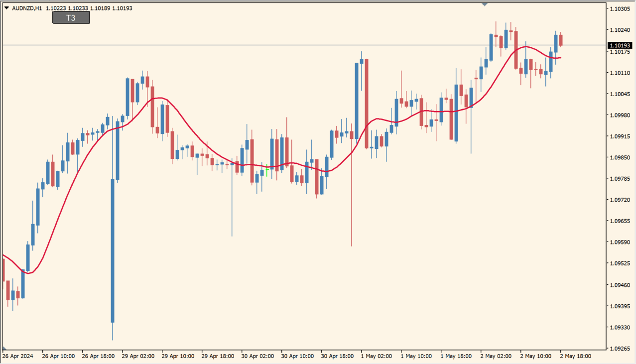
Task: Click the 1 May 02:00 time label
Action: point(377,357)
